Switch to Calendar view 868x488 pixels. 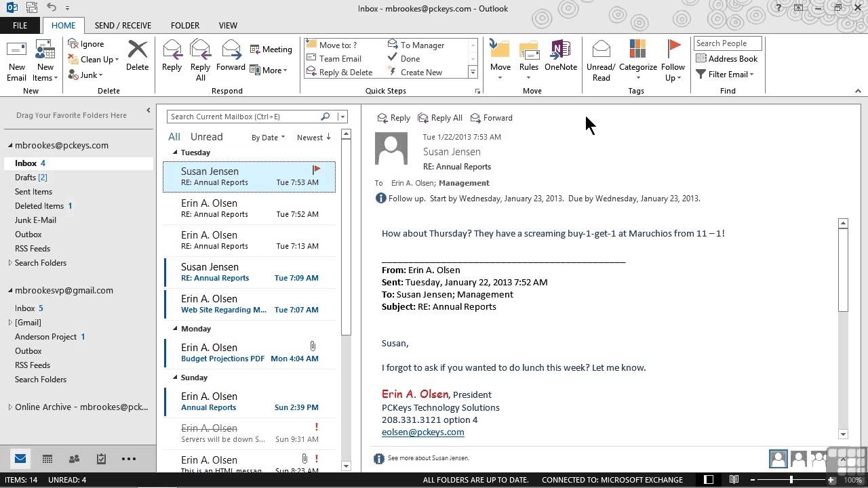[x=47, y=459]
